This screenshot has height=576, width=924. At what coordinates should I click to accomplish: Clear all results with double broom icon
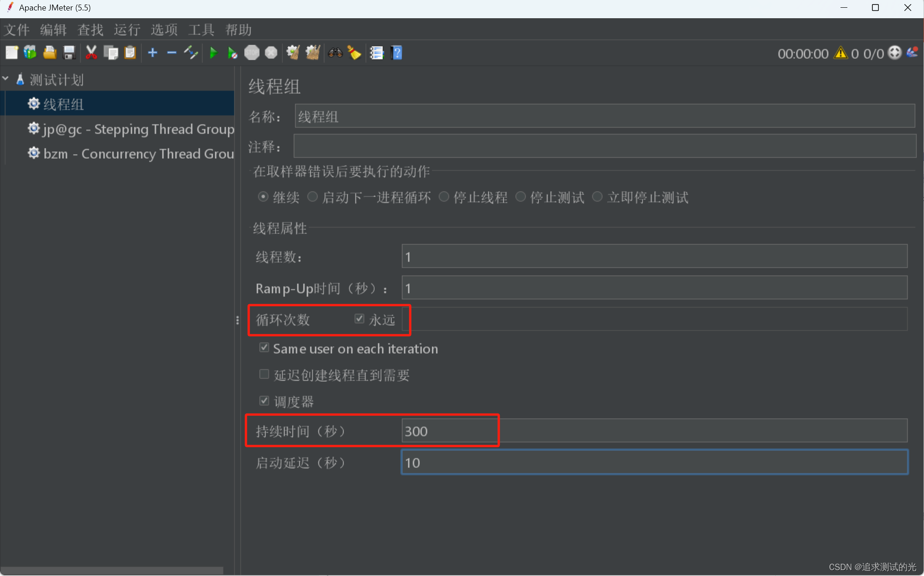313,53
